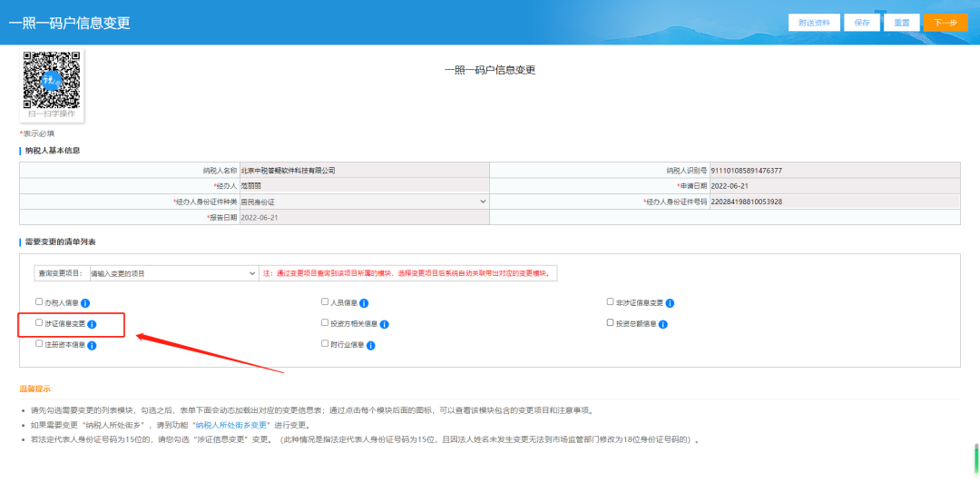Open info icon next to 附行业信息

coord(370,345)
